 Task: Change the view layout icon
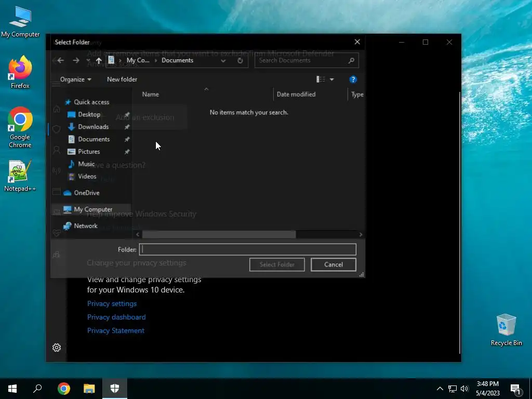(x=321, y=79)
